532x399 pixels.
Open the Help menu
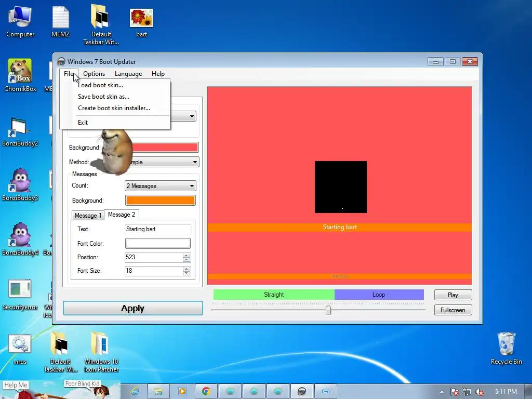click(158, 74)
